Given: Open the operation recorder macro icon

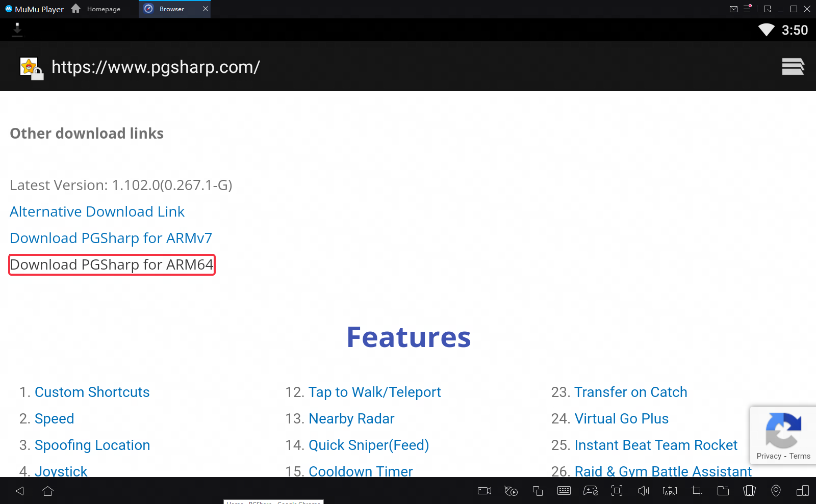Looking at the screenshot, I should point(511,491).
